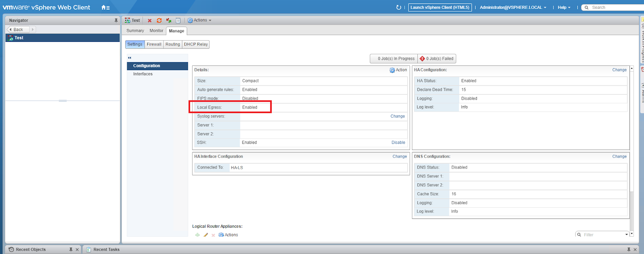Click pencil edit icon under Logical Router Appliances
This screenshot has height=254, width=644.
(206, 235)
